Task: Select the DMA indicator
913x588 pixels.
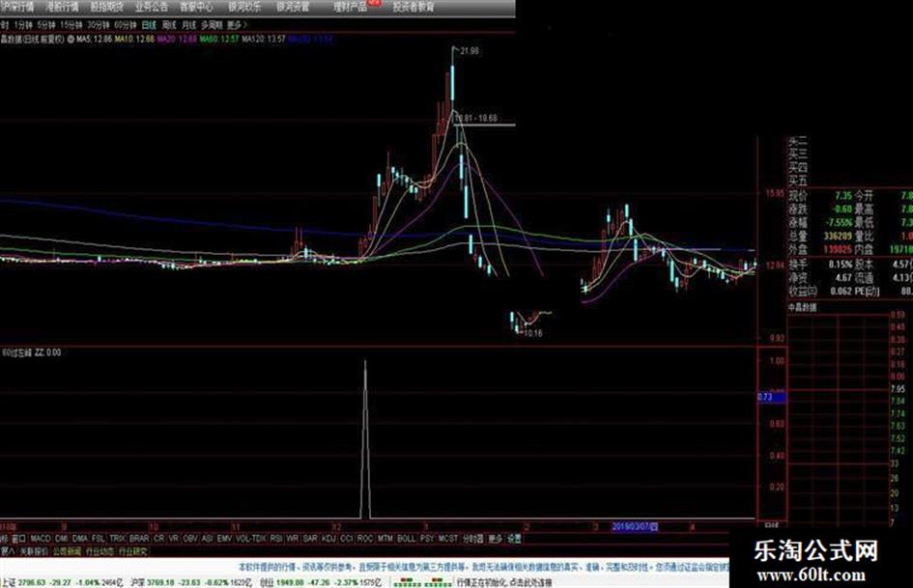Action: pos(80,539)
